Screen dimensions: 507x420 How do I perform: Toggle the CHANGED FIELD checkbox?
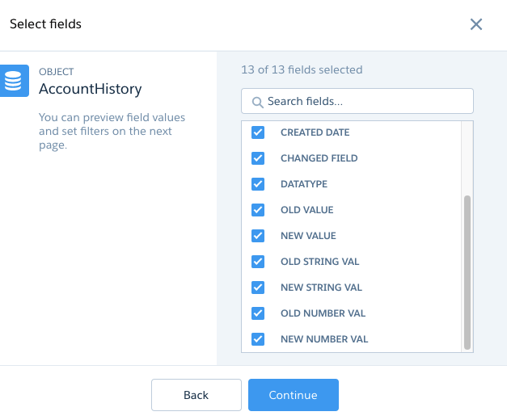coord(258,158)
